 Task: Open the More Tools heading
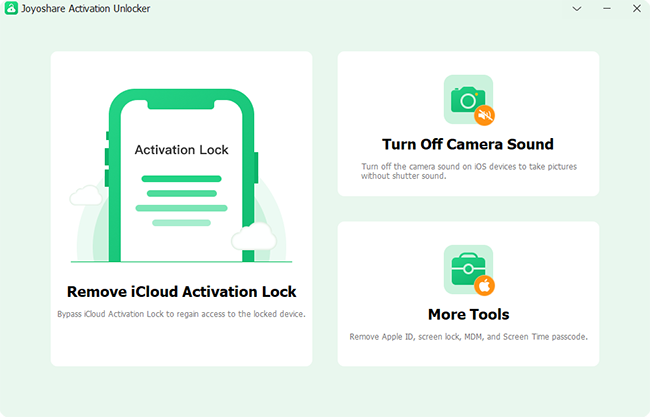click(x=469, y=315)
